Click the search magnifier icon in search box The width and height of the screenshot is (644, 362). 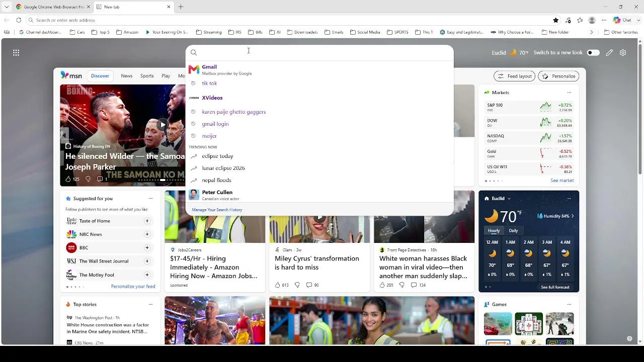click(194, 52)
